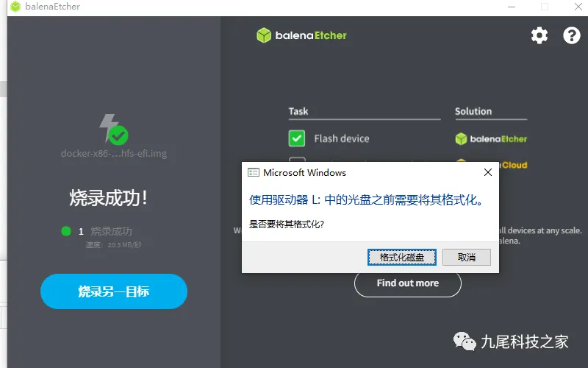Viewport: 588px width, 368px height.
Task: Toggle the Flash device checkbox
Action: pos(296,138)
